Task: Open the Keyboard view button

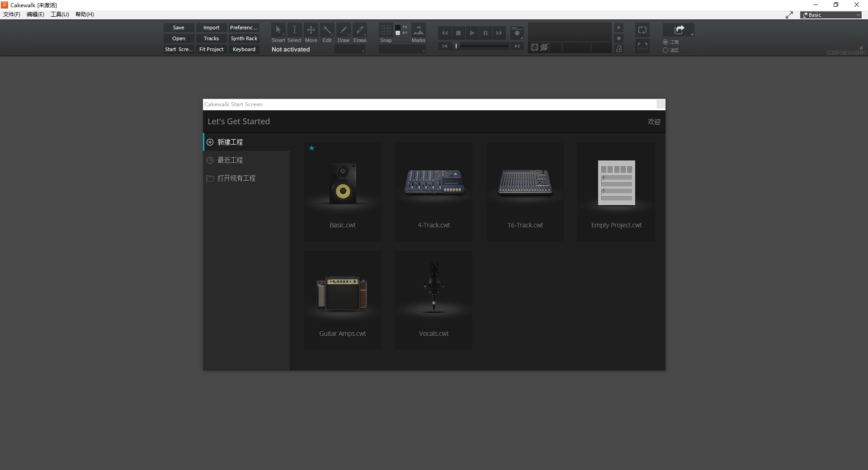Action: 244,49
